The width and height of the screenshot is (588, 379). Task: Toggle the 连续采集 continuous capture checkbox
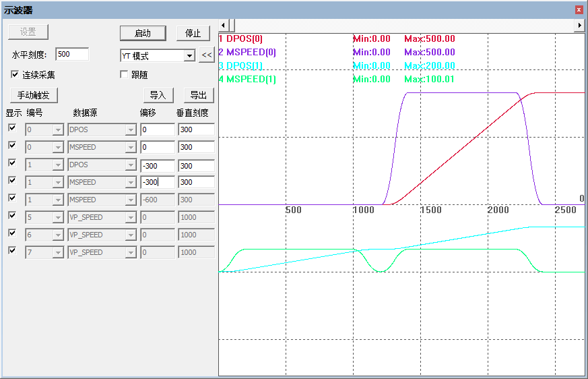pos(15,74)
